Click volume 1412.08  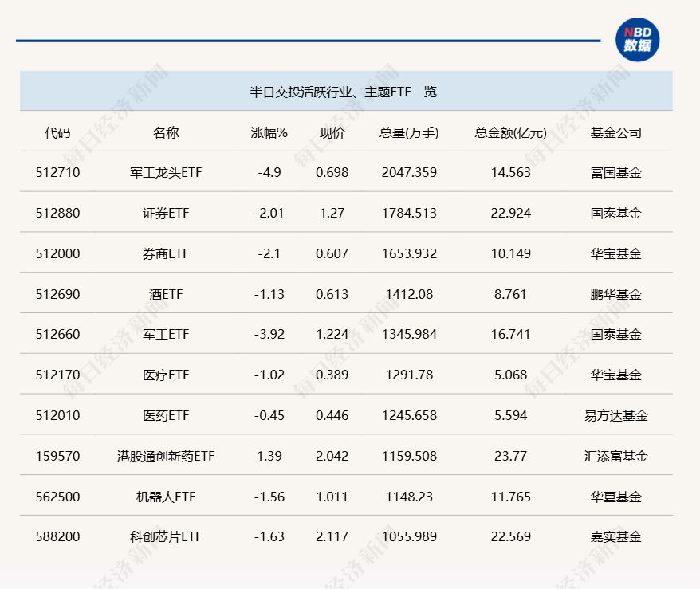click(x=409, y=294)
